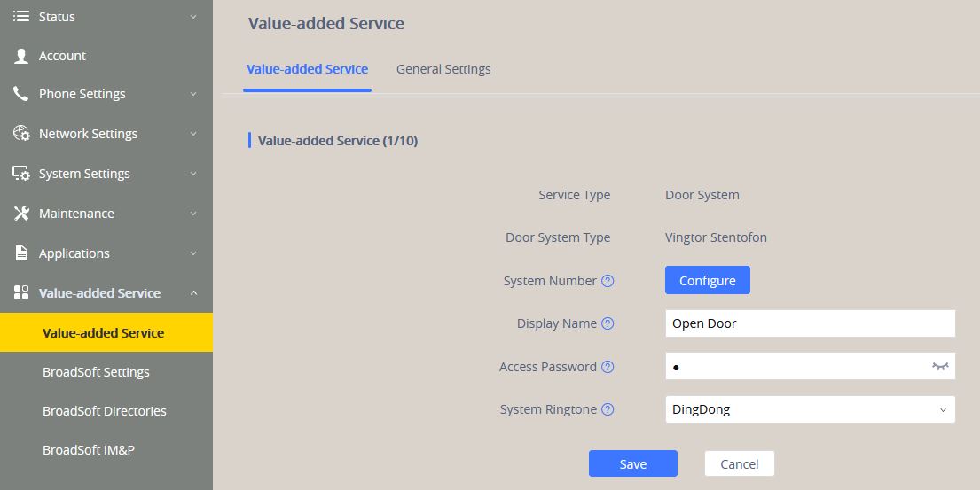Click help icon next to System Number
Viewport: 980px width, 490px height.
tap(608, 281)
